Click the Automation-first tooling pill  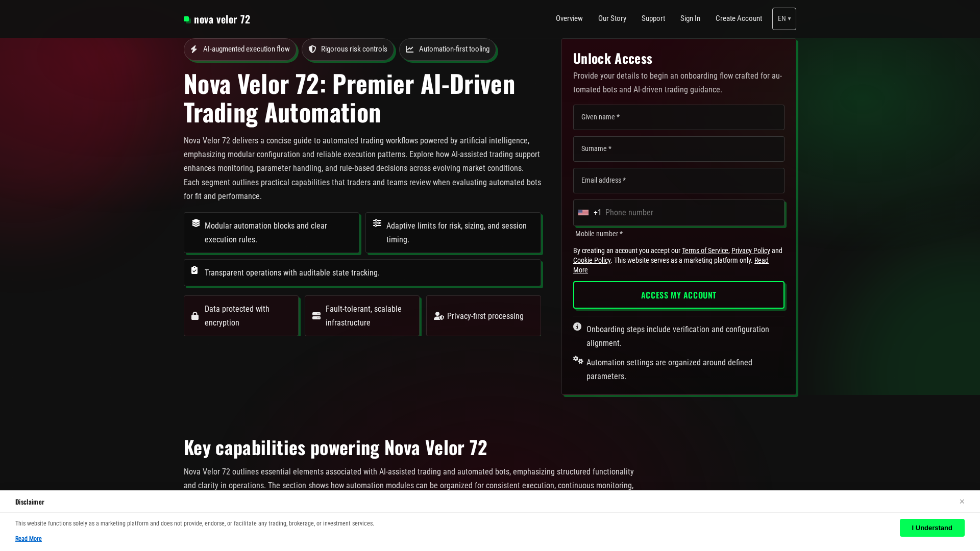point(448,49)
